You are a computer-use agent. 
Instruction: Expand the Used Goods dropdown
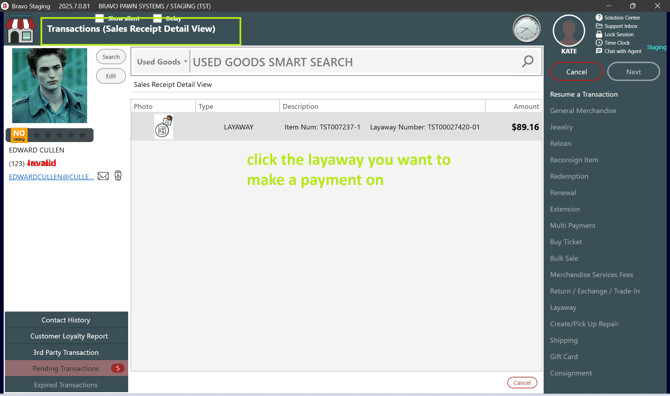point(162,62)
